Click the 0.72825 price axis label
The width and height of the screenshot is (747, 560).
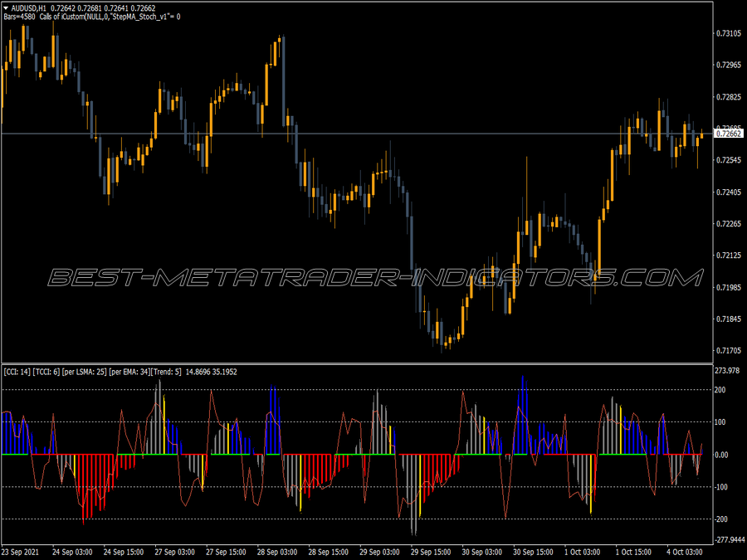click(729, 97)
